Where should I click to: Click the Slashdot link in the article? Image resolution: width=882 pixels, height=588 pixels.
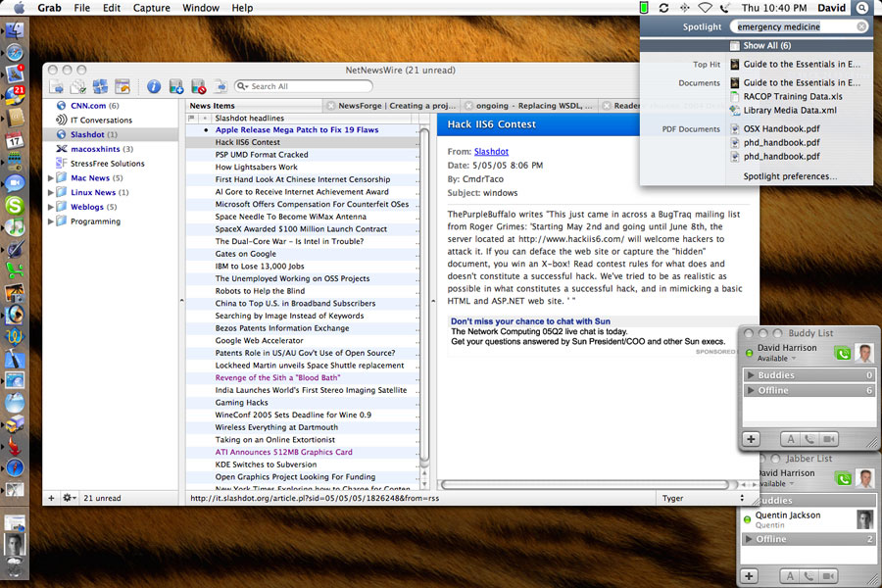491,151
